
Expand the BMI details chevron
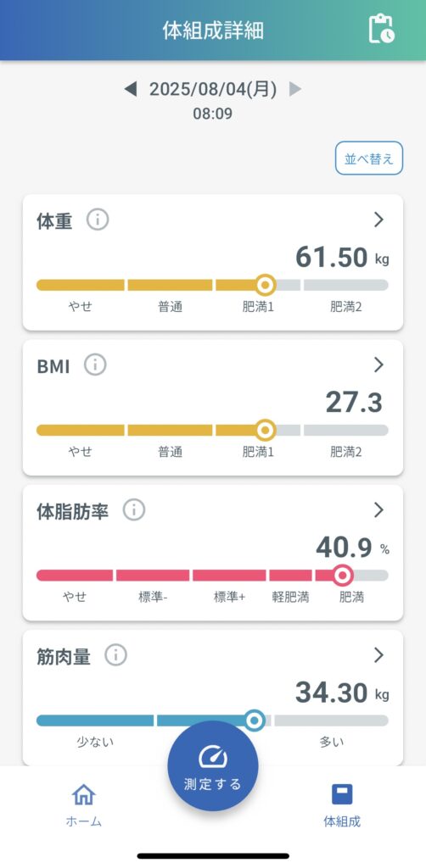pyautogui.click(x=379, y=364)
